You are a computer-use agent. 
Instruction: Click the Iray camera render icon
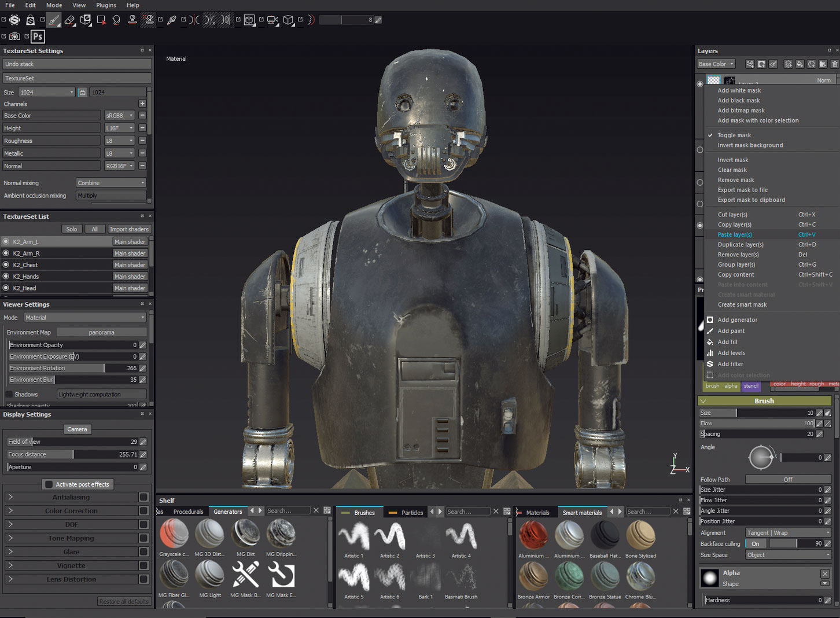coord(14,36)
